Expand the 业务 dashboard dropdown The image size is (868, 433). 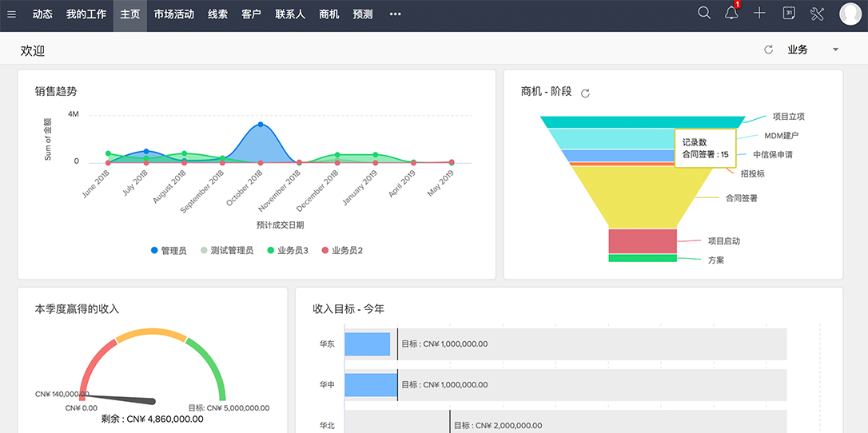[835, 50]
